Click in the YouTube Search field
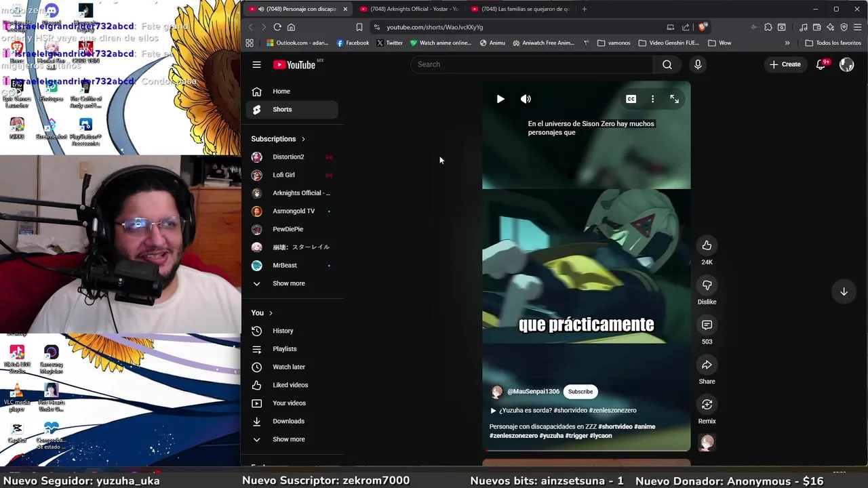This screenshot has width=868, height=488. pos(532,64)
